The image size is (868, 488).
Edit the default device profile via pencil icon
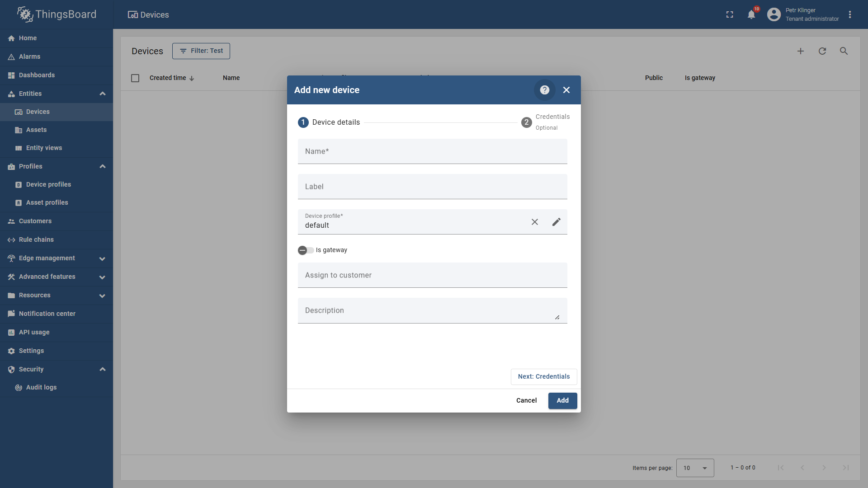coord(556,222)
